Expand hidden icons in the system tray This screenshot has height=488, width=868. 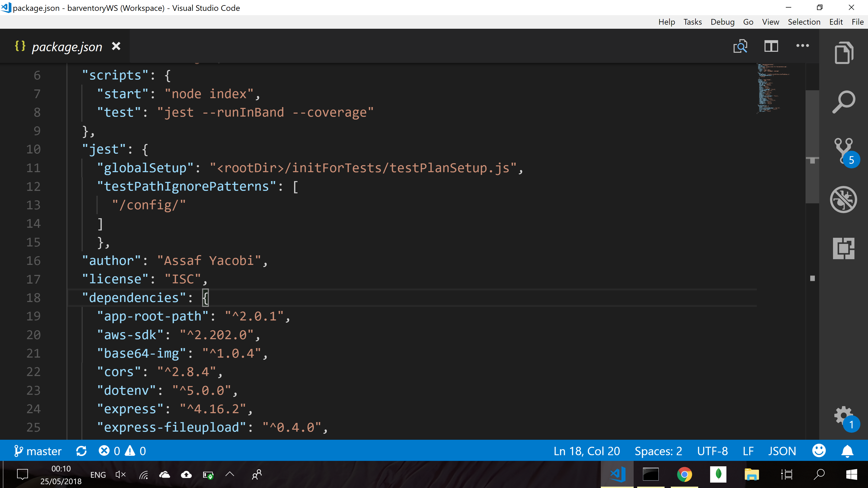tap(229, 474)
